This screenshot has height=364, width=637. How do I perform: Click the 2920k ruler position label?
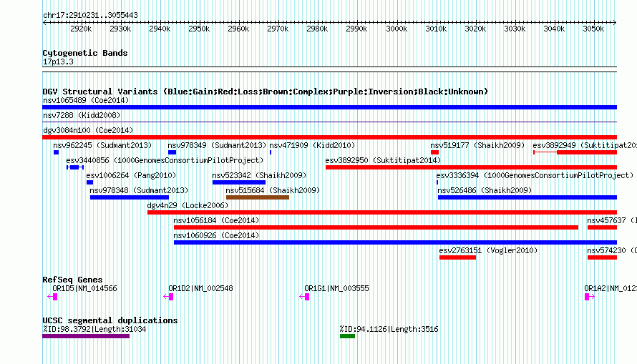click(x=81, y=29)
